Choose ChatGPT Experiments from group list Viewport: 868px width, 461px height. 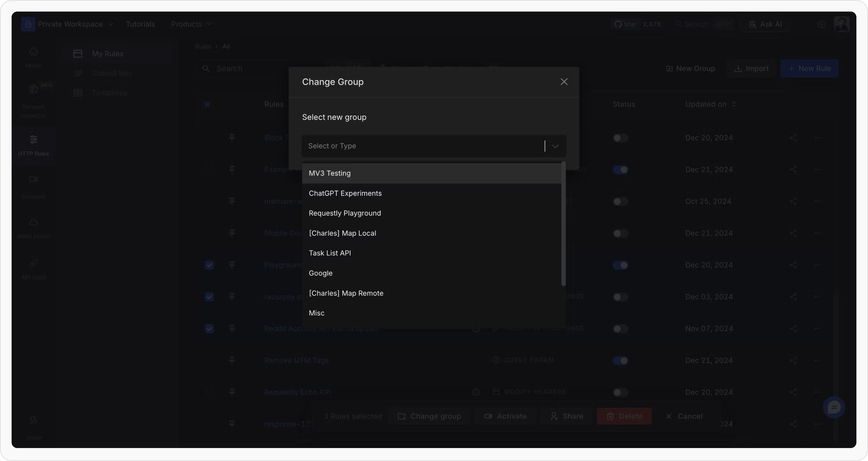coord(345,193)
